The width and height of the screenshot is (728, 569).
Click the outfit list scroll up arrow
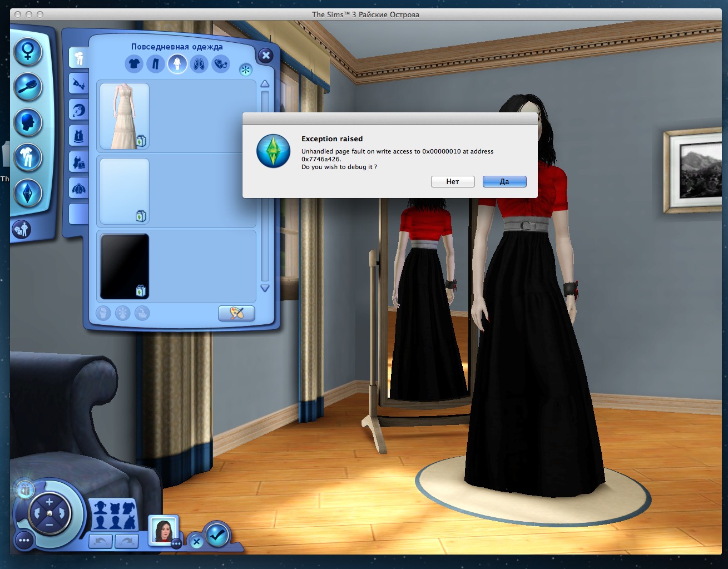tap(265, 84)
